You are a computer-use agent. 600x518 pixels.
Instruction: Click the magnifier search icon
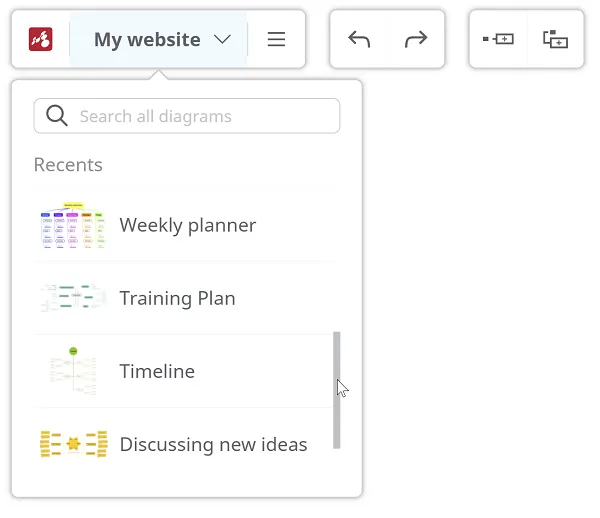57,116
